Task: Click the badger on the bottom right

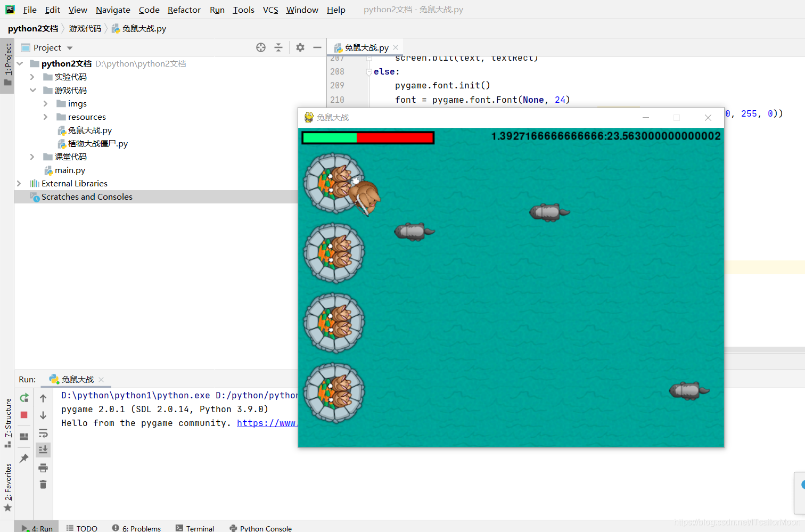Action: [689, 390]
